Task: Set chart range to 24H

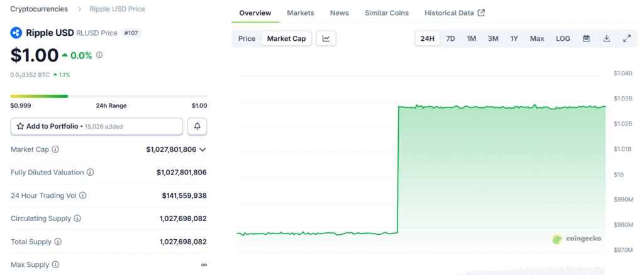Action: 428,38
